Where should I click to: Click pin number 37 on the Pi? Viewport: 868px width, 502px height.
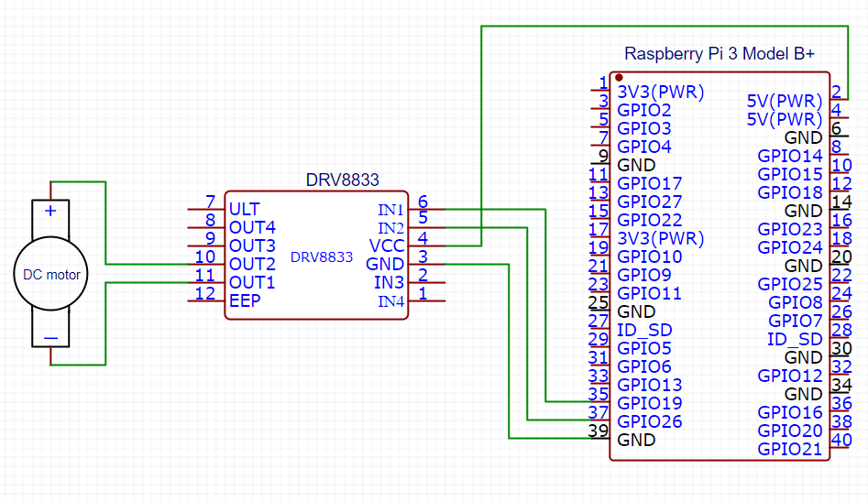[599, 412]
